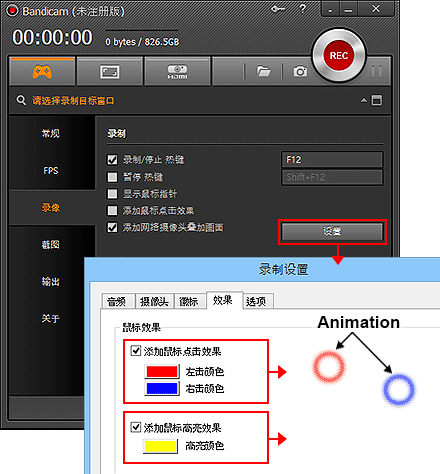
Task: Click the key registration icon in title bar
Action: click(x=278, y=9)
